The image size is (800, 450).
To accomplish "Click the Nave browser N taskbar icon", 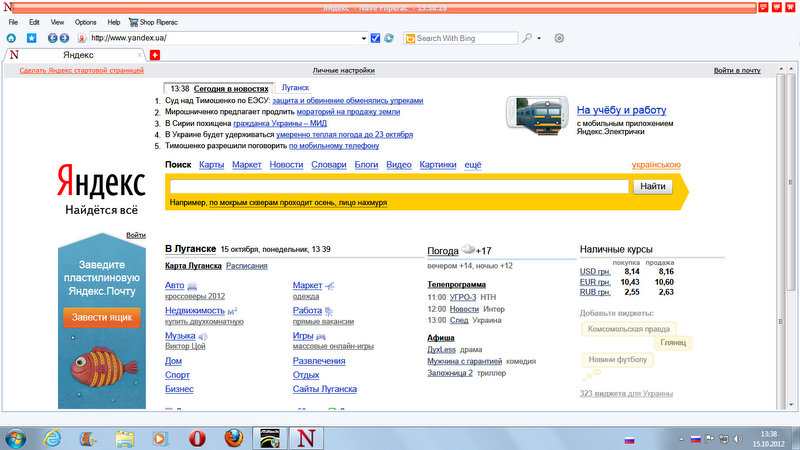I will (306, 438).
